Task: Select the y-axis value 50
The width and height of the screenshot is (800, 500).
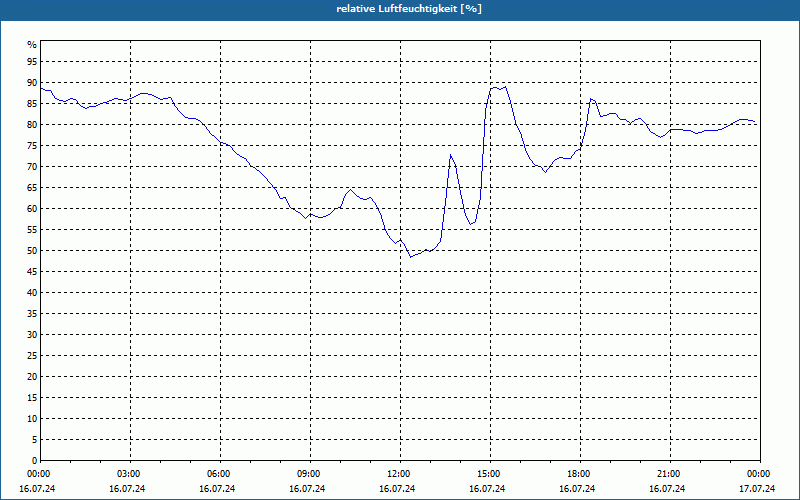Action: (x=32, y=251)
